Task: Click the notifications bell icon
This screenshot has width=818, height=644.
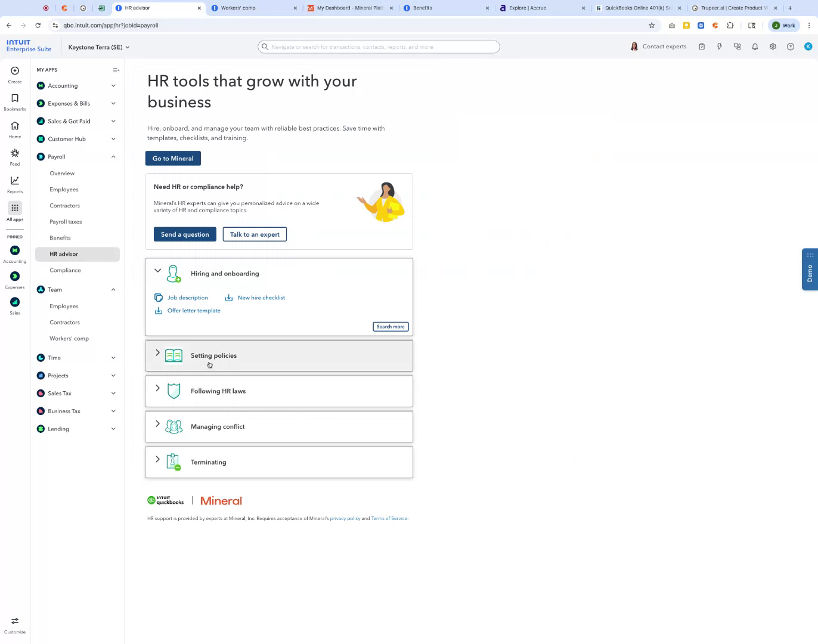Action: [755, 47]
